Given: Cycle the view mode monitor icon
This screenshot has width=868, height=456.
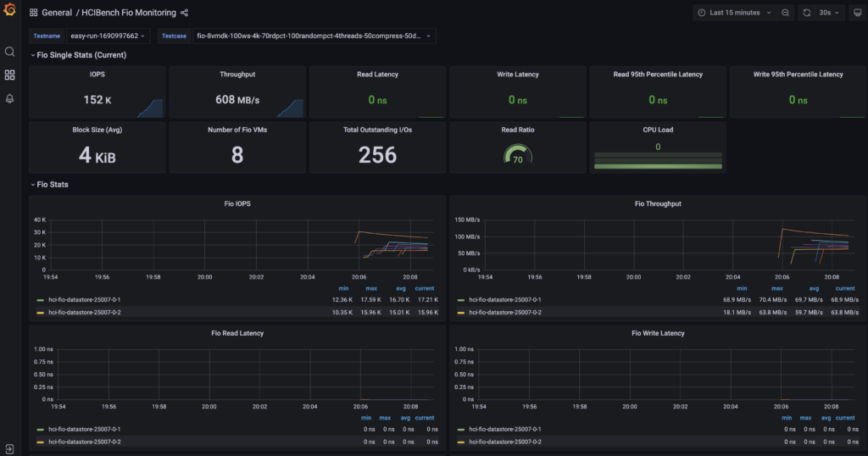Looking at the screenshot, I should point(858,13).
